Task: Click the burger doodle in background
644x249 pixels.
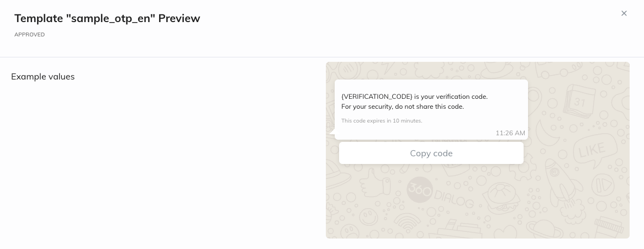Action: [x=500, y=196]
